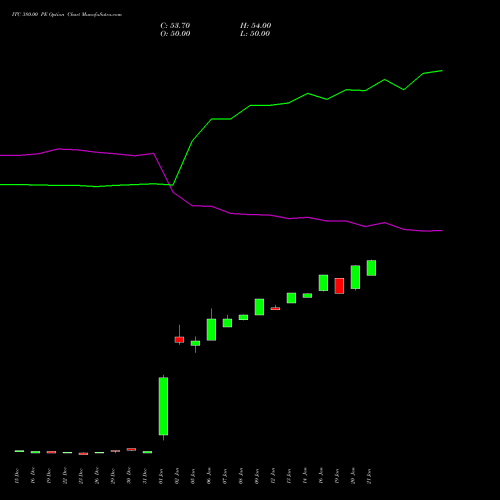Select the green candle above 16 Jan

(323, 283)
